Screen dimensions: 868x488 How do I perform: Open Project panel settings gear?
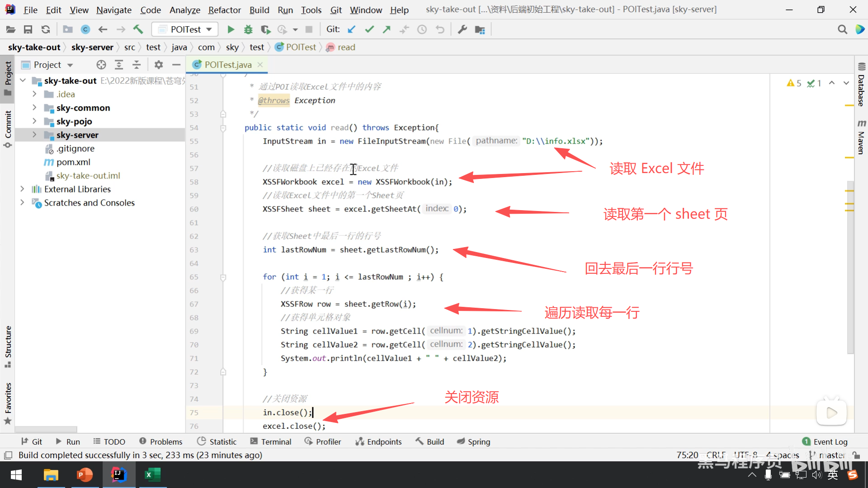pyautogui.click(x=158, y=65)
